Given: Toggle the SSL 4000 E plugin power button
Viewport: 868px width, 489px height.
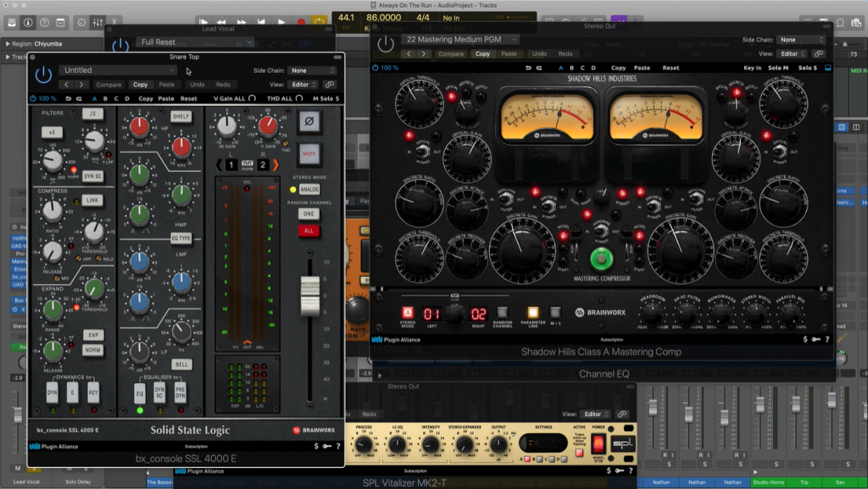Looking at the screenshot, I should 43,75.
